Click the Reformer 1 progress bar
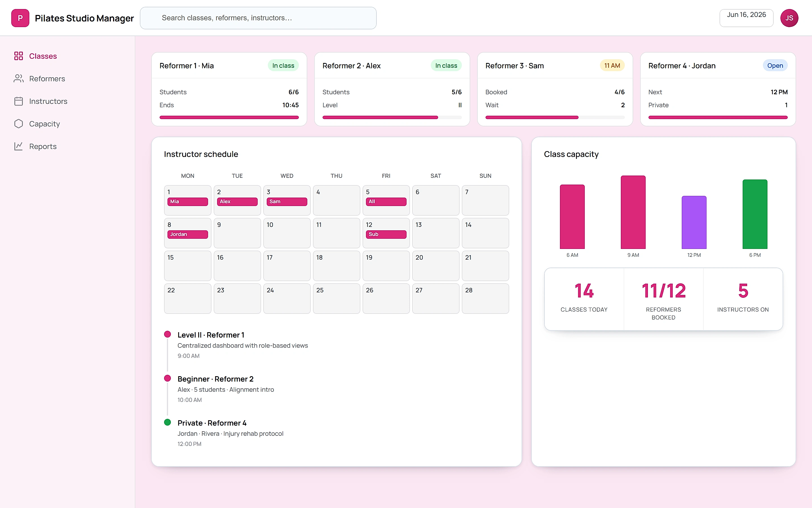Image resolution: width=812 pixels, height=508 pixels. [x=229, y=117]
